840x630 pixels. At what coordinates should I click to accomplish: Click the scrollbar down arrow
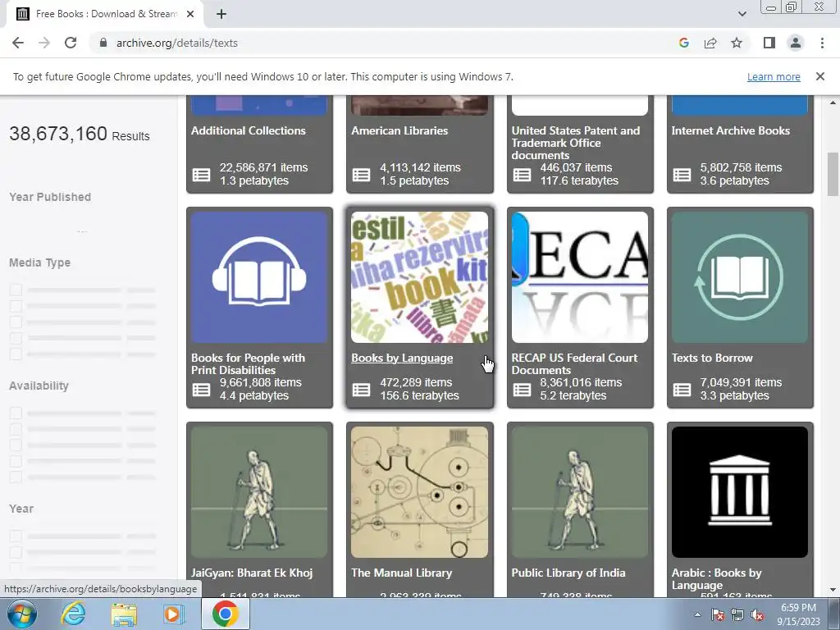pyautogui.click(x=833, y=590)
